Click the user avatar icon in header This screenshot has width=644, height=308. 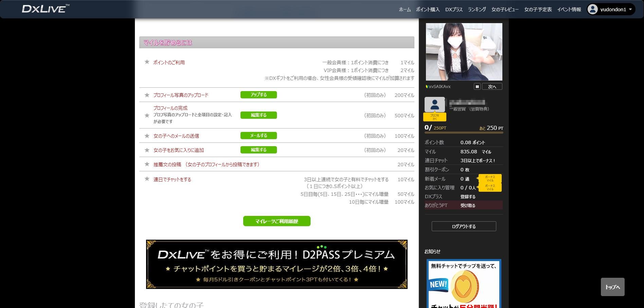click(592, 9)
